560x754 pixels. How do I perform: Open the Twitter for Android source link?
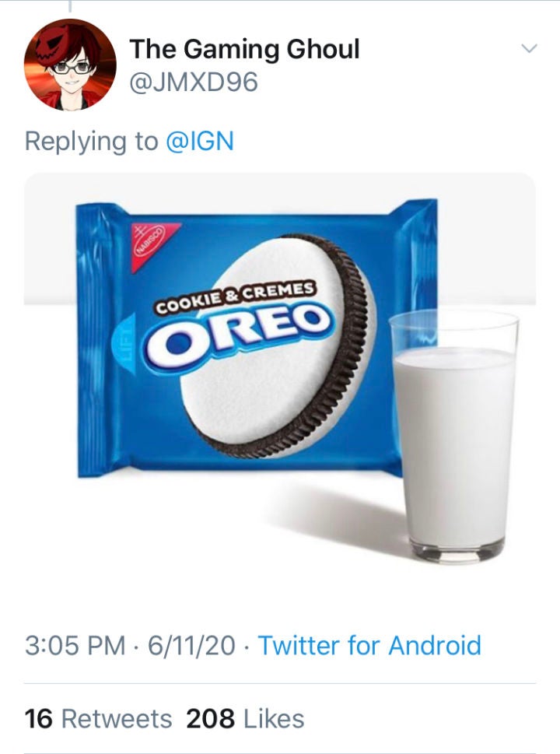[369, 646]
